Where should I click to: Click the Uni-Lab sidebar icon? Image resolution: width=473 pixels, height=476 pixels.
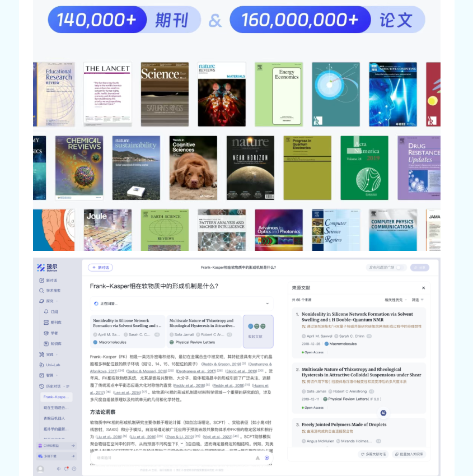(41, 365)
